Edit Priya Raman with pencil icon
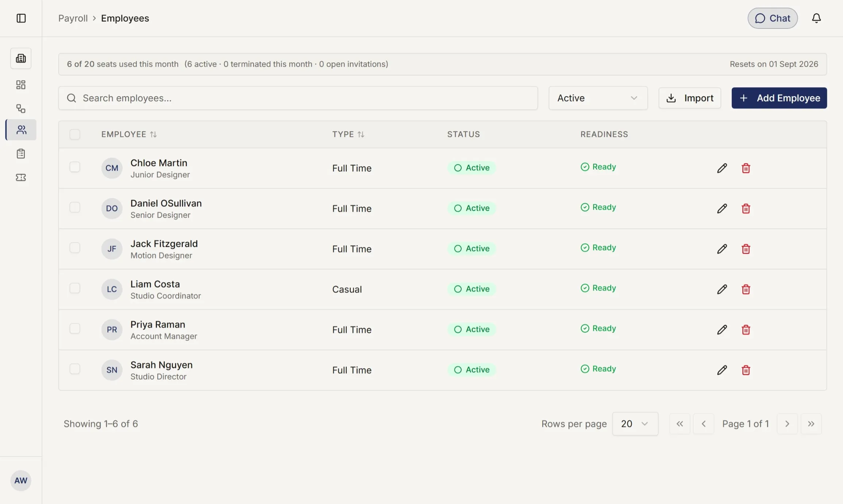This screenshot has height=504, width=843. pos(722,330)
